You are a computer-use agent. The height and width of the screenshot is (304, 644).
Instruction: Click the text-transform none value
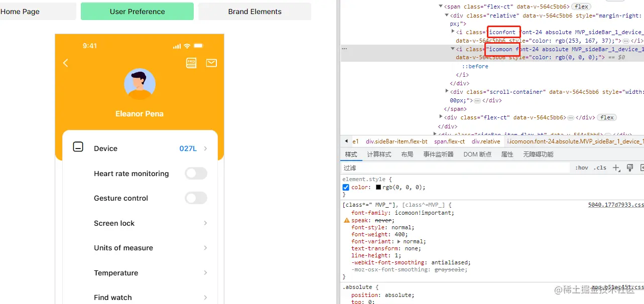[411, 248]
